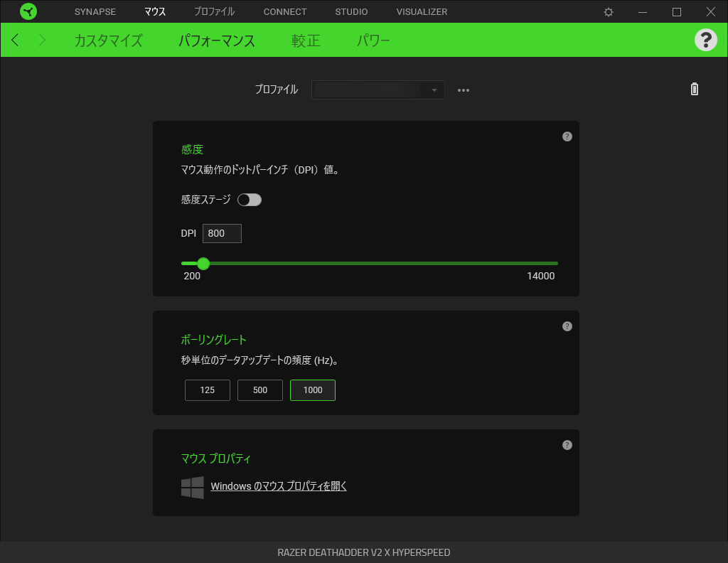This screenshot has height=563, width=728.
Task: Click the 14000 maximum DPI label
Action: coord(541,276)
